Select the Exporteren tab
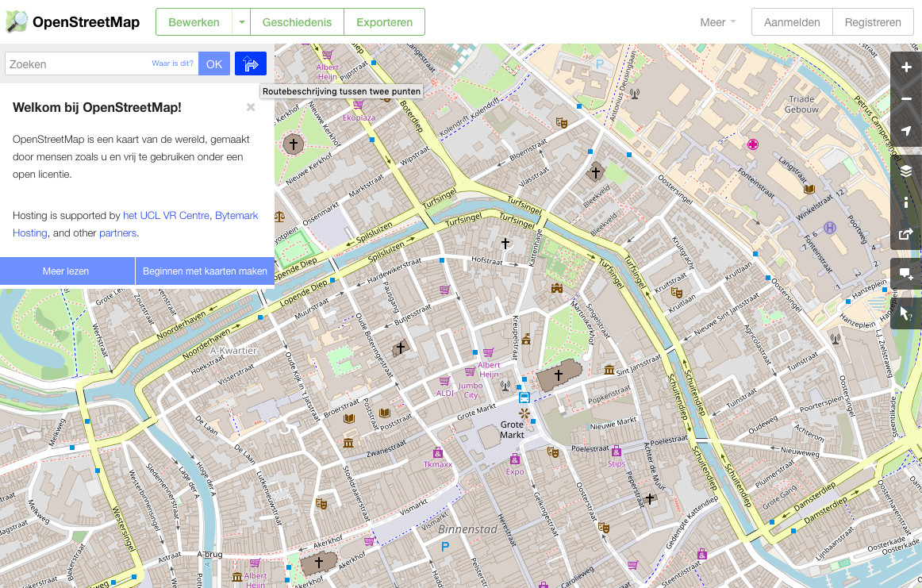922x588 pixels. (384, 22)
